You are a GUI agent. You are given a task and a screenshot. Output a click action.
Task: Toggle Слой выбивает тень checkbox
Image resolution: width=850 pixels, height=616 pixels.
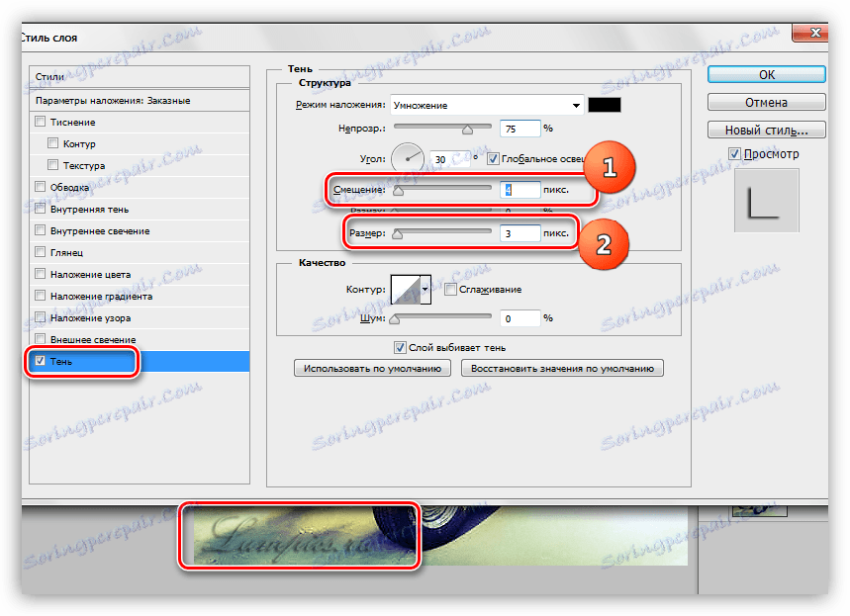[400, 347]
